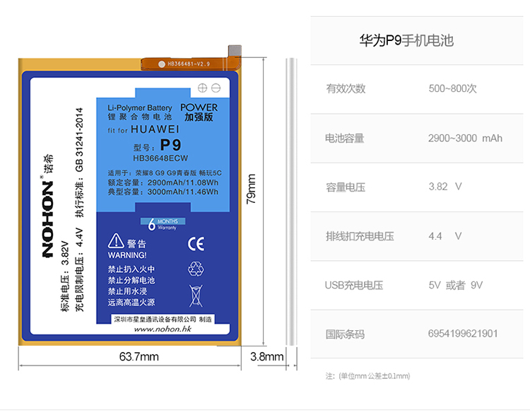Select the 有效次数 row label
The width and height of the screenshot is (530, 420).
(345, 89)
